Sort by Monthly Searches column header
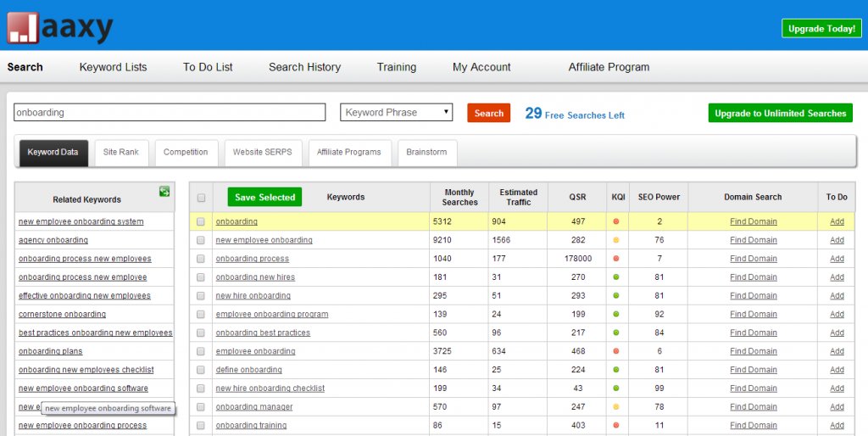The image size is (868, 436). point(459,198)
